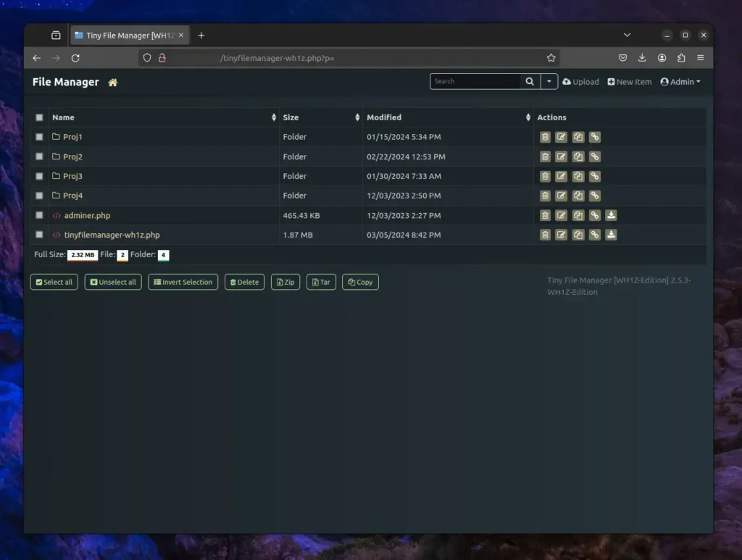This screenshot has height=560, width=742.
Task: Click the rename icon for Proj2 folder
Action: [562, 156]
